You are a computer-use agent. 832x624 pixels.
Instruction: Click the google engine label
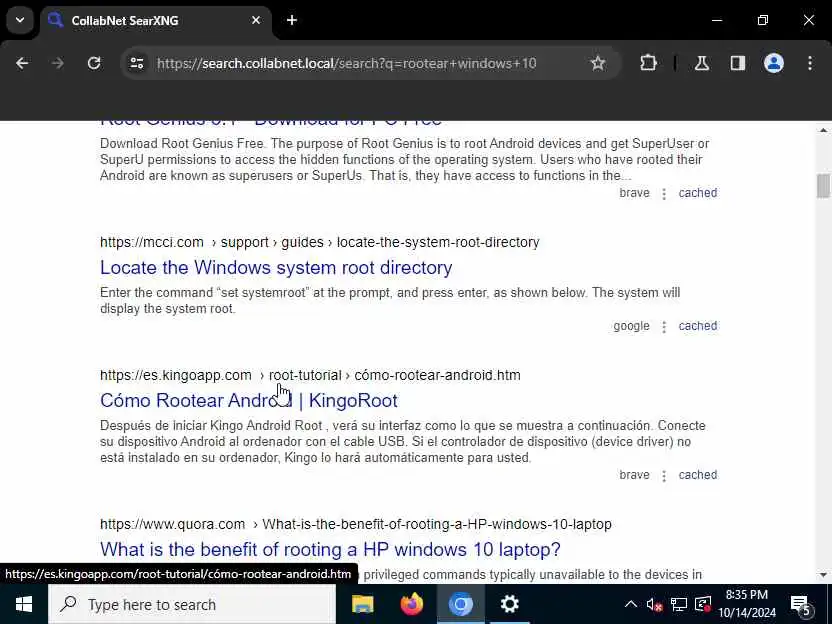click(x=631, y=326)
